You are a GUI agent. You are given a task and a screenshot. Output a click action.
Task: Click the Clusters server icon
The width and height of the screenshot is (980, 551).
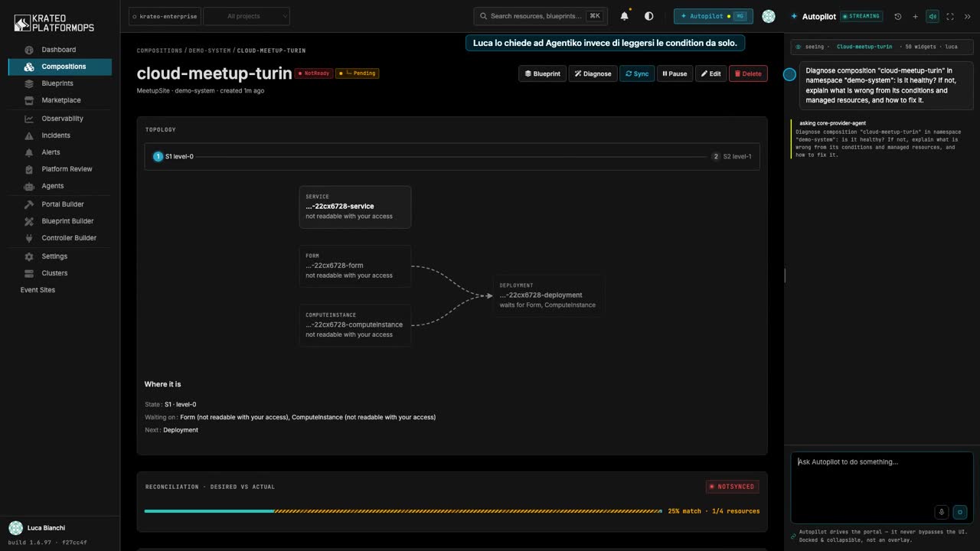[29, 273]
